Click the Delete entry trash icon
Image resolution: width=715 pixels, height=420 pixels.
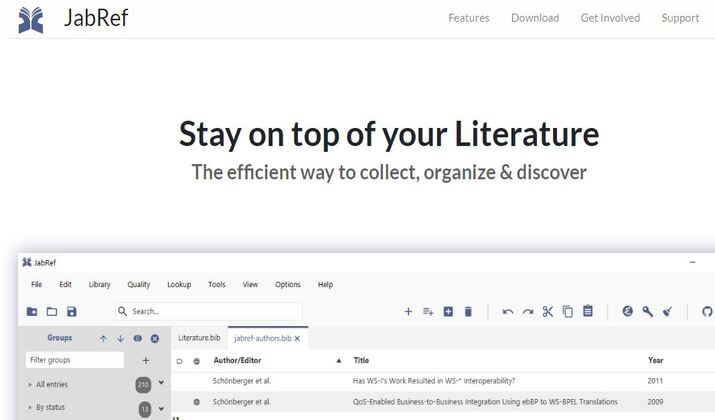468,311
